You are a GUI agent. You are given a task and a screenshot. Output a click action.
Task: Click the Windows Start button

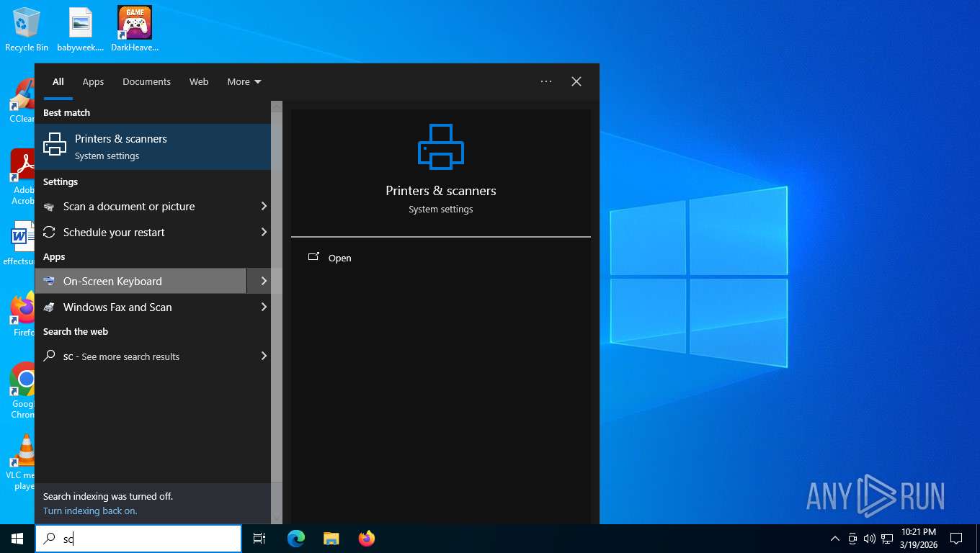coord(17,538)
